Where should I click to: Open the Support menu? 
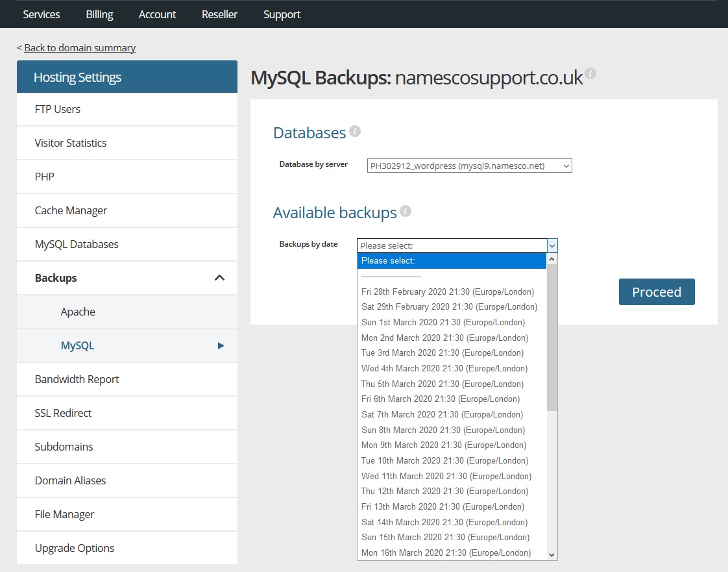[282, 14]
